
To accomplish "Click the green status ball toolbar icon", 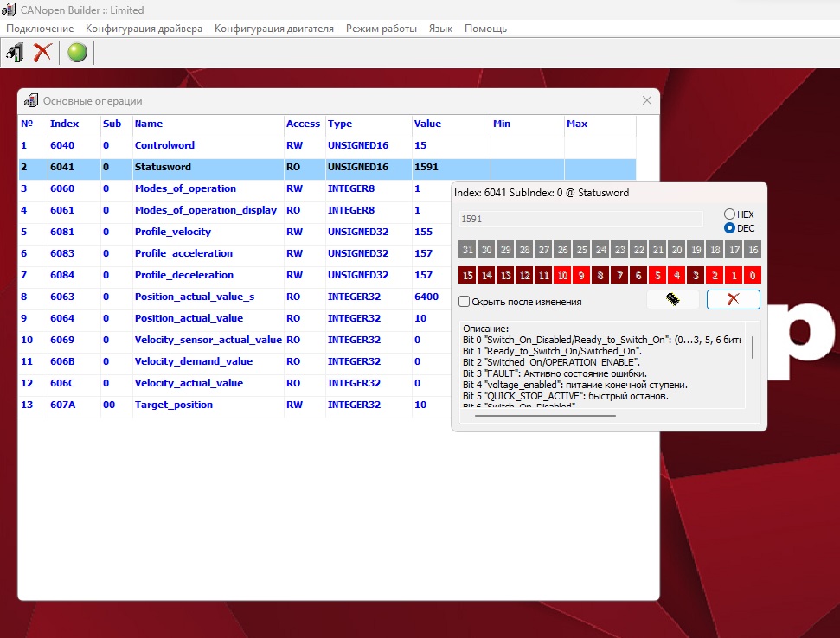I will [x=77, y=53].
